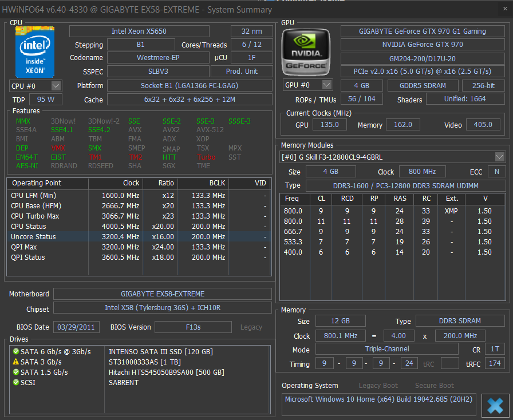Select the CPU Status row
The image size is (513, 420).
click(x=139, y=227)
